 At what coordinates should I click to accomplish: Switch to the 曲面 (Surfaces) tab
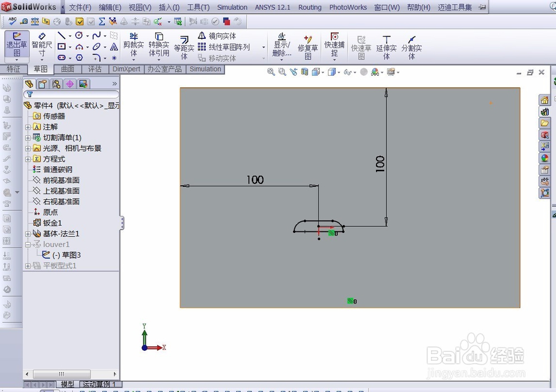[x=68, y=69]
